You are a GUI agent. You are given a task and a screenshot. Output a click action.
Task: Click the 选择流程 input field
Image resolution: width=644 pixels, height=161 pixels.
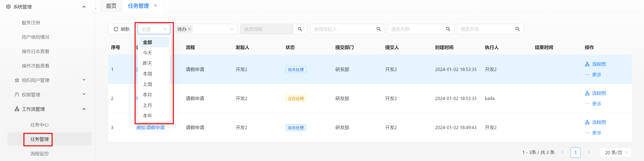[267, 29]
